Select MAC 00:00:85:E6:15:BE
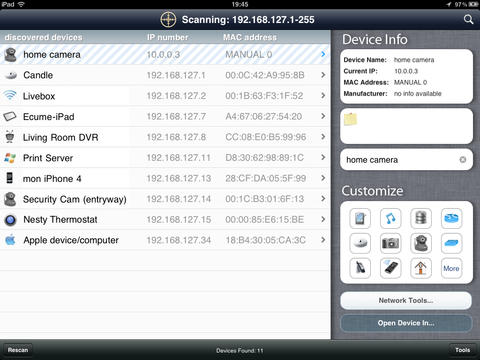This screenshot has width=480, height=360. click(x=265, y=220)
